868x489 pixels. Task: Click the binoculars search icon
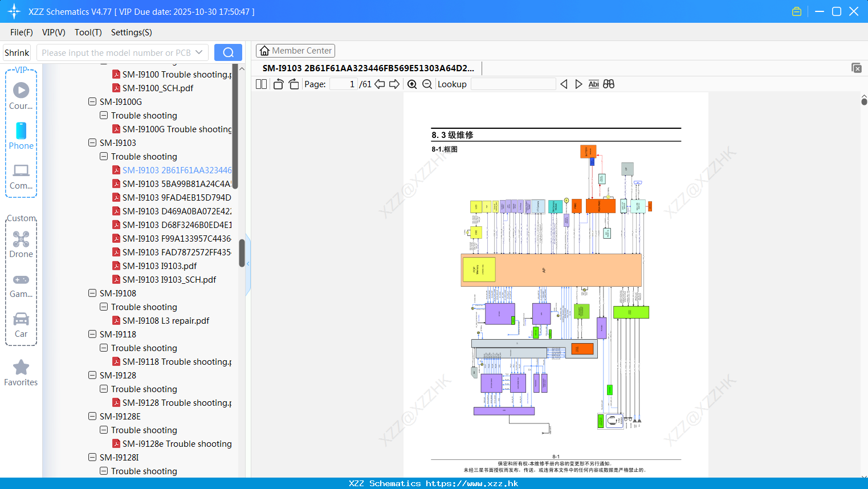(609, 84)
